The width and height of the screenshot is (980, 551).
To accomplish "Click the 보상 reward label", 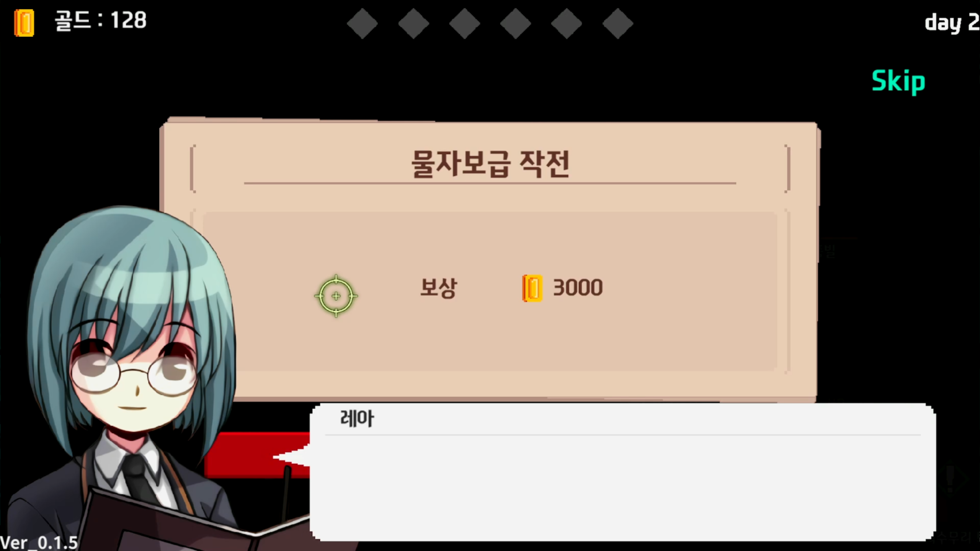I will (438, 288).
